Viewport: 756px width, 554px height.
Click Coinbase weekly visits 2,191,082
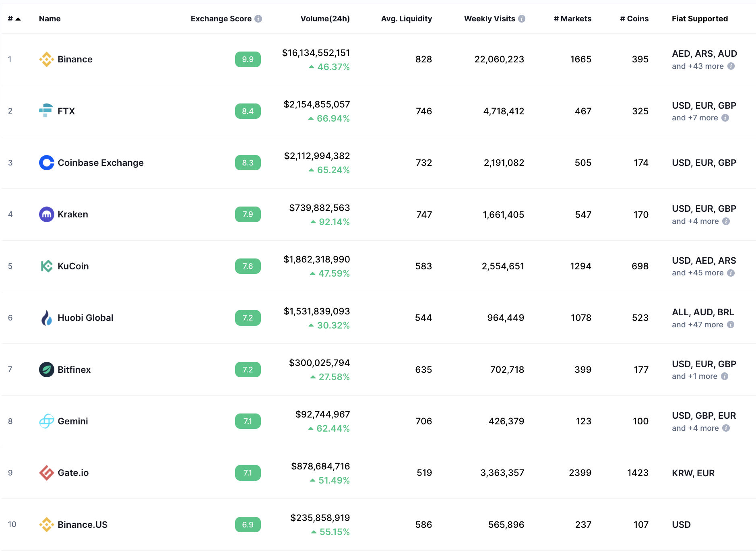point(504,163)
